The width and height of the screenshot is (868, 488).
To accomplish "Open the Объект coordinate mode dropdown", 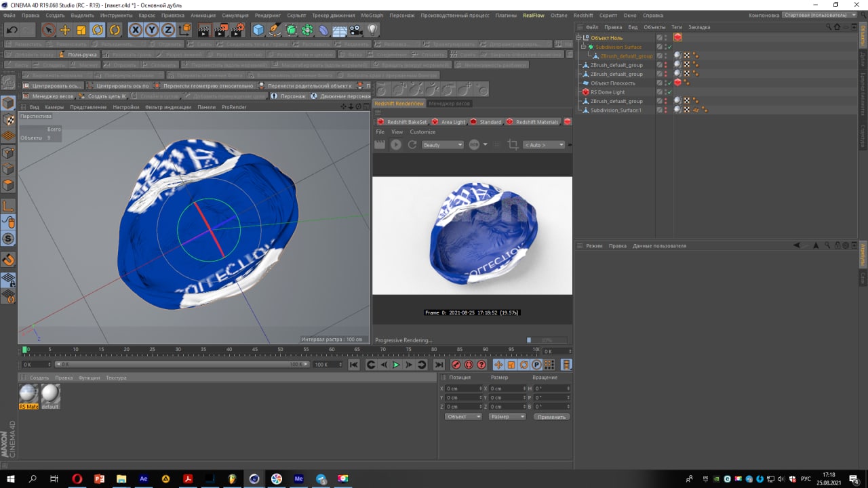I will click(463, 416).
